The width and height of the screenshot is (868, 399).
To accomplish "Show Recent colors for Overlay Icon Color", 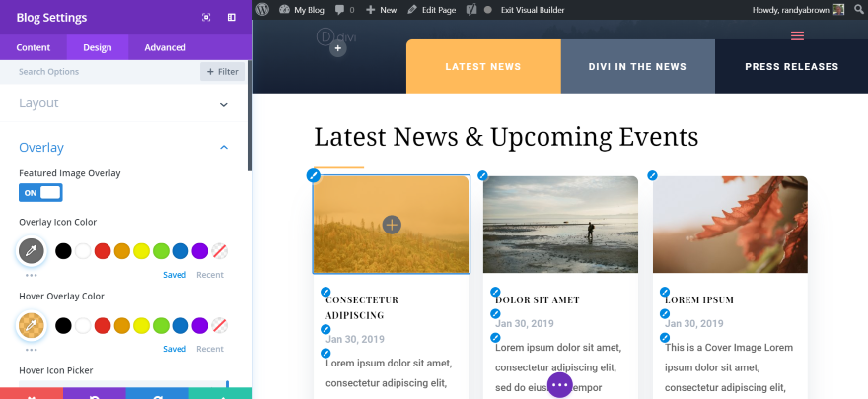I will 210,275.
